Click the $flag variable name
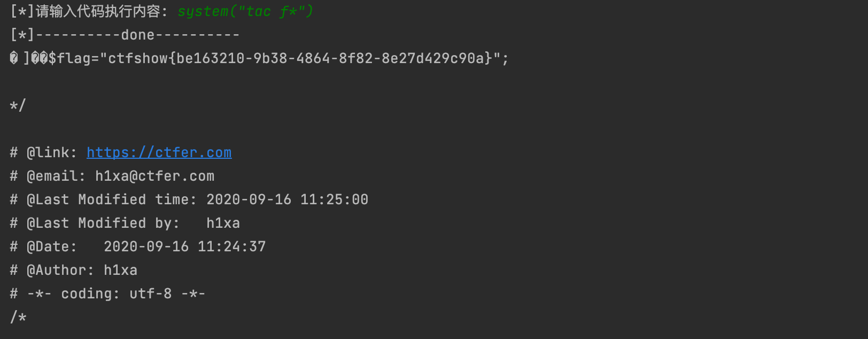Image resolution: width=868 pixels, height=339 pixels. coord(69,58)
